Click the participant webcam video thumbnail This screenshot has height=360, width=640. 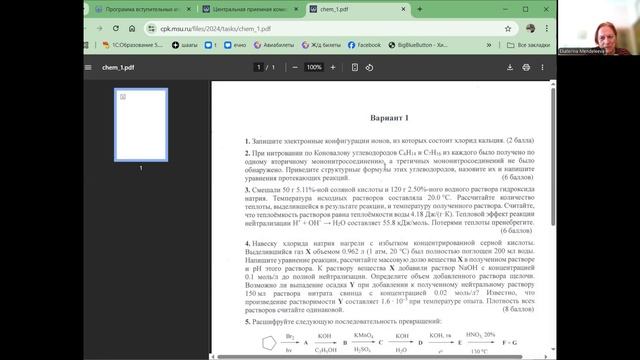tap(599, 27)
